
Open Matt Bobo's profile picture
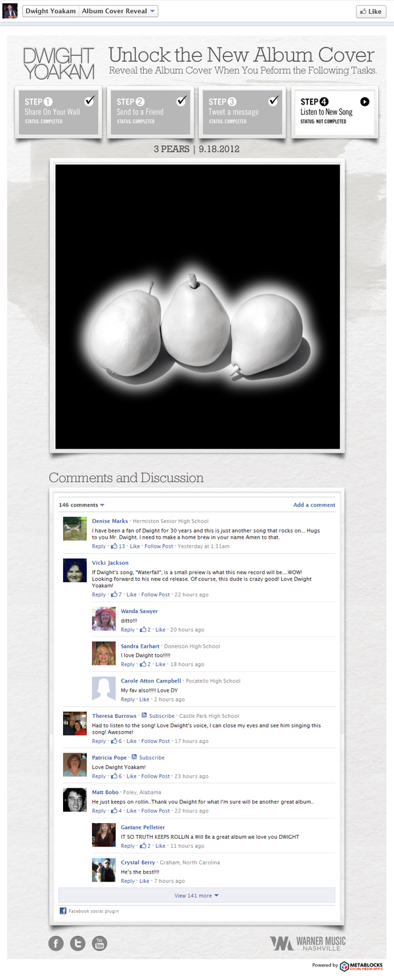coord(74,799)
